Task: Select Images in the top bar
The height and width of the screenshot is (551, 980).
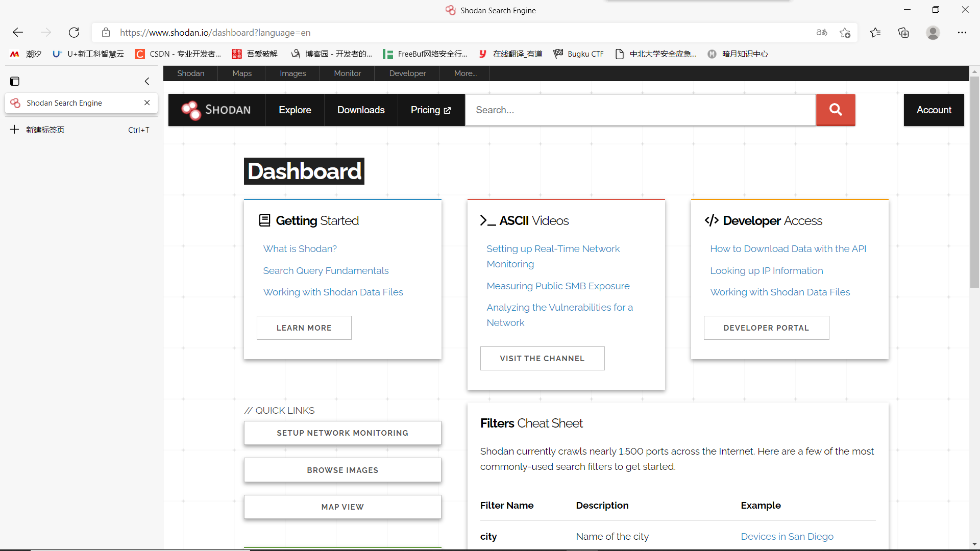Action: tap(292, 73)
